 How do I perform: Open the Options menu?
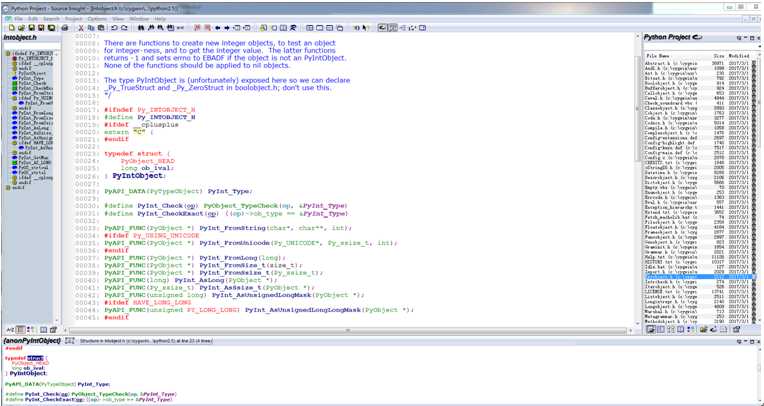tap(97, 19)
